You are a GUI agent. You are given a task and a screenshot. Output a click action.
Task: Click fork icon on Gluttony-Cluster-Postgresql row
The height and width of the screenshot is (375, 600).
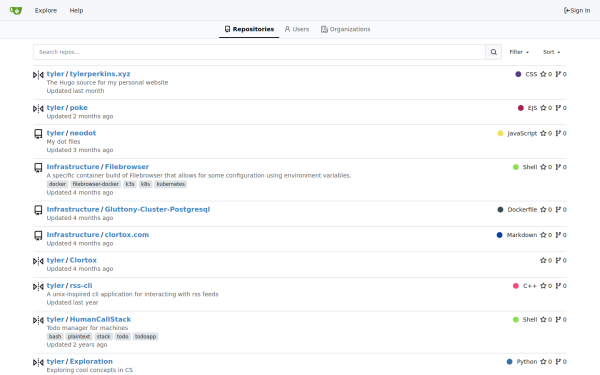click(x=558, y=209)
